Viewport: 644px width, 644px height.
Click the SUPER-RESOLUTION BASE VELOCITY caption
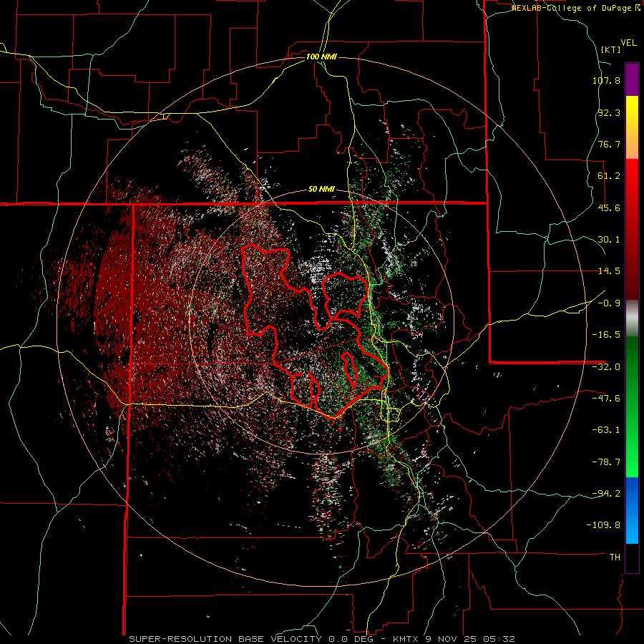tap(321, 639)
